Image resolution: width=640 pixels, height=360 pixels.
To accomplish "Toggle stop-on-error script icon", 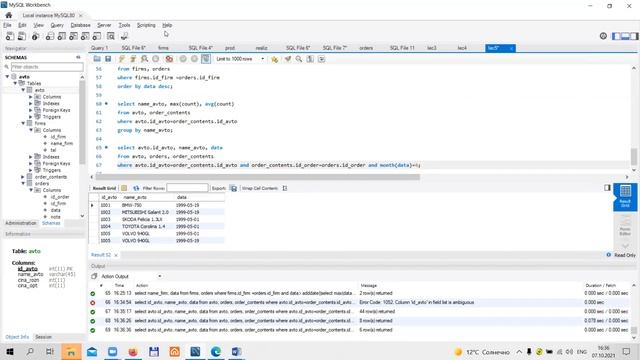I will (x=169, y=59).
